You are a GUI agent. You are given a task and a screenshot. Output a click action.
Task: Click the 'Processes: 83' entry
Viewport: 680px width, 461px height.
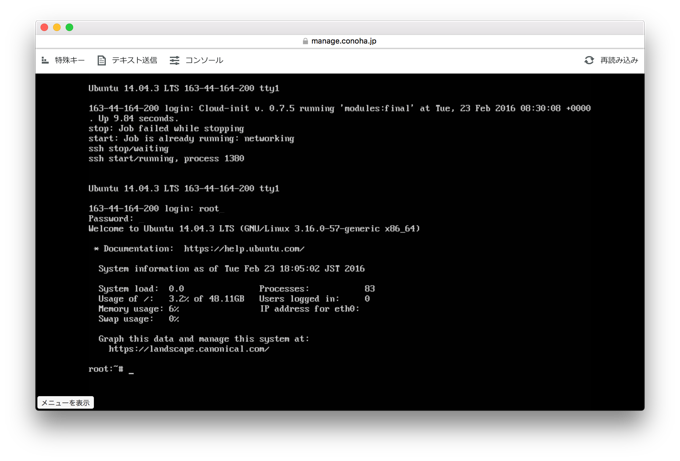click(x=317, y=289)
